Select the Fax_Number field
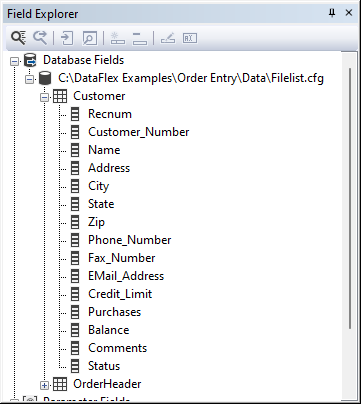The height and width of the screenshot is (404, 361). tap(122, 258)
